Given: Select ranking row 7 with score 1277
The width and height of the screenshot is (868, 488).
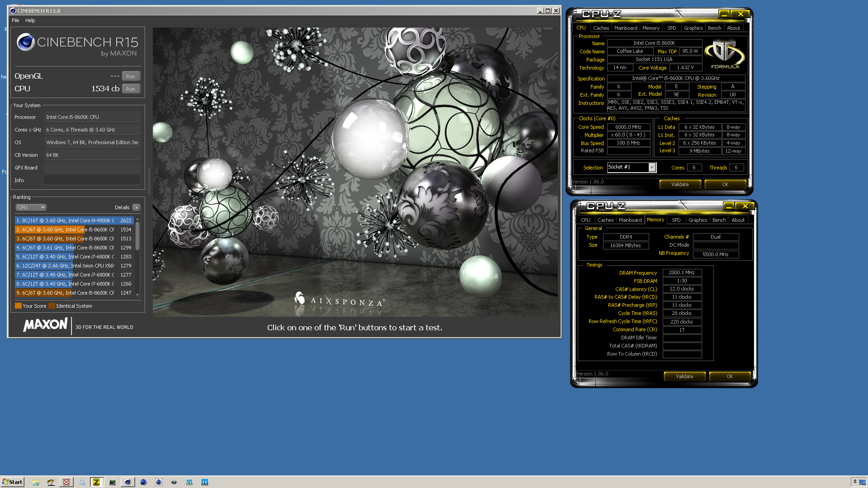Looking at the screenshot, I should [x=74, y=275].
